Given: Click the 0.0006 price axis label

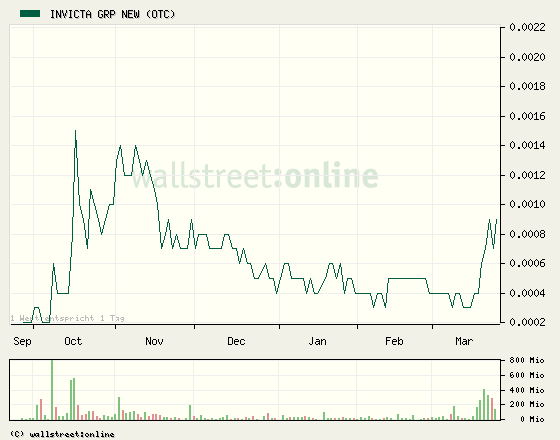Looking at the screenshot, I should pyautogui.click(x=528, y=264).
